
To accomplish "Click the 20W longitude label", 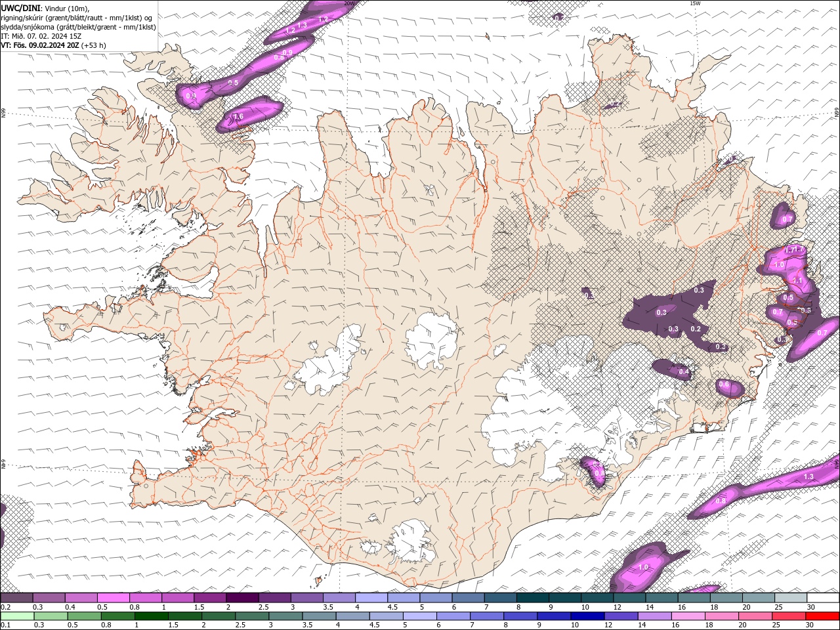I will pyautogui.click(x=349, y=3).
